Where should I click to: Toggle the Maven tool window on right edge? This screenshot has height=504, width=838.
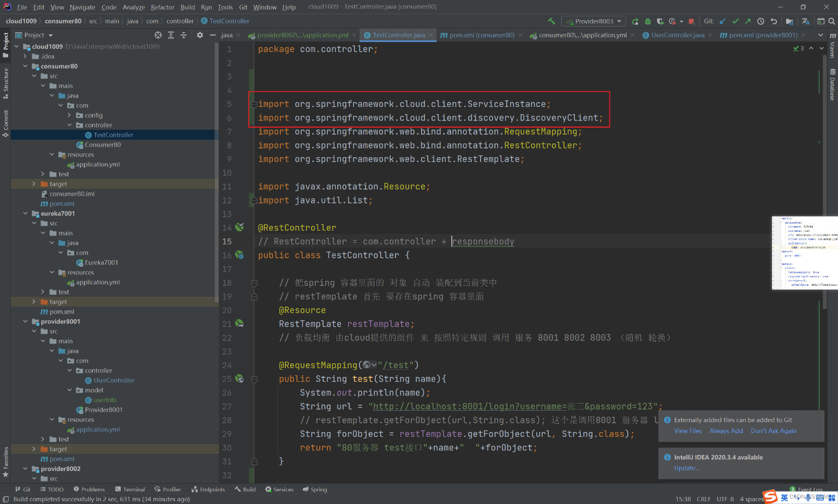[833, 45]
